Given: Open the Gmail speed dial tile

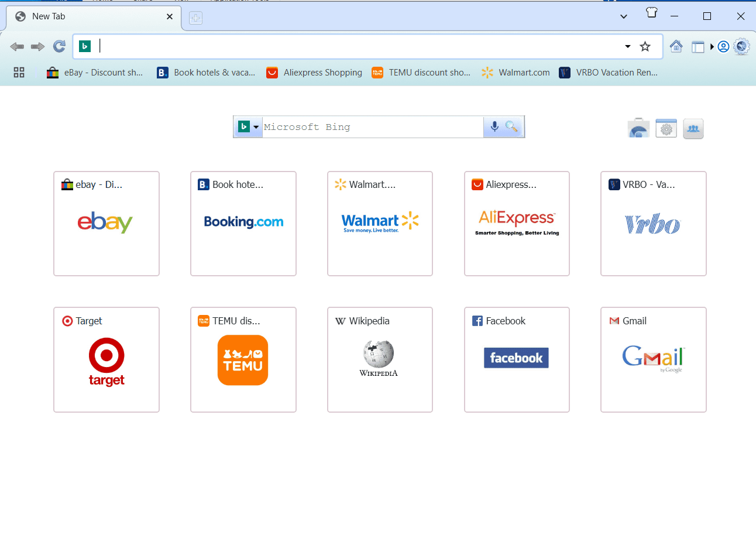Looking at the screenshot, I should [654, 360].
